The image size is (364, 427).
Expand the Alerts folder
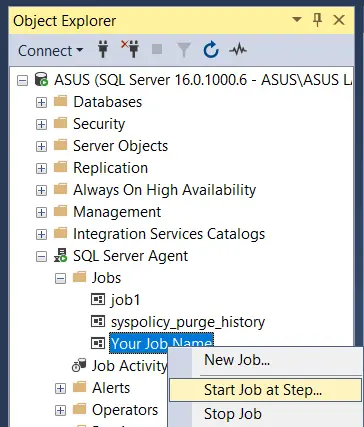[60, 388]
